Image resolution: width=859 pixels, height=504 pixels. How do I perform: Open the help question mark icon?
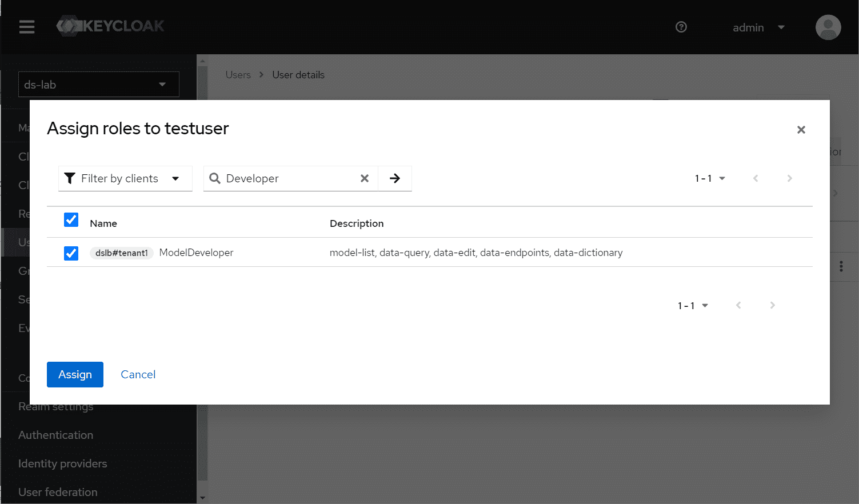coord(681,27)
